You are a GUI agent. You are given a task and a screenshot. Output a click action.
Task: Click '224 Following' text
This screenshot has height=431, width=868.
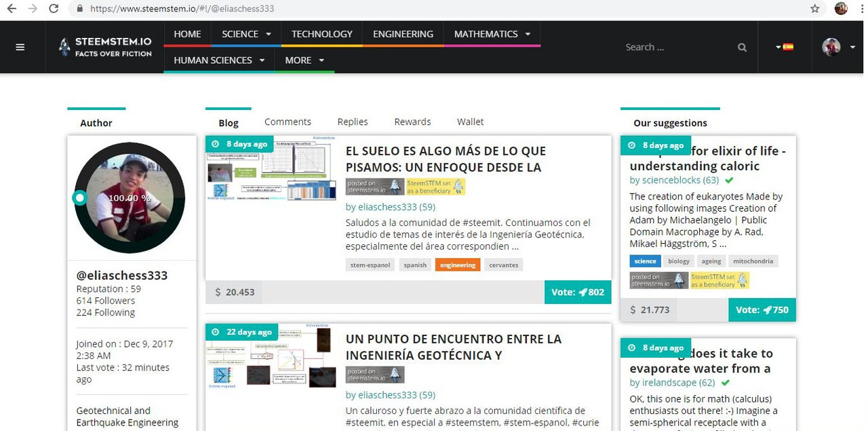point(106,312)
